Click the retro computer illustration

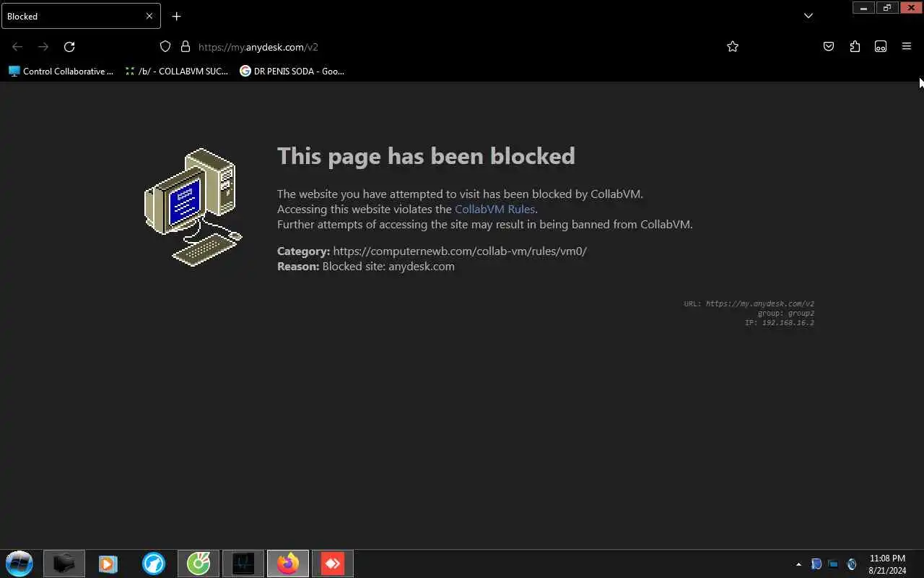(x=193, y=207)
